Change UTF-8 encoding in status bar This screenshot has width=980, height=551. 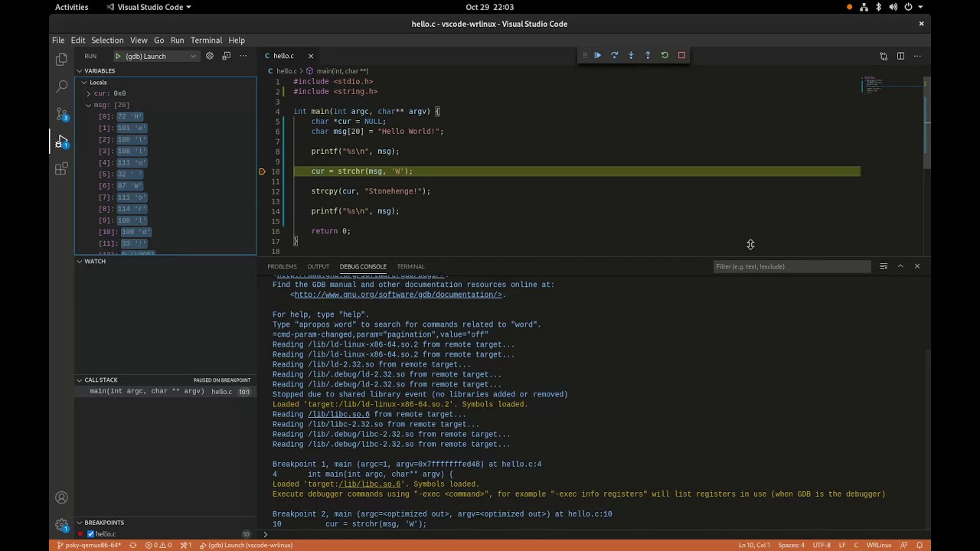[x=822, y=545]
